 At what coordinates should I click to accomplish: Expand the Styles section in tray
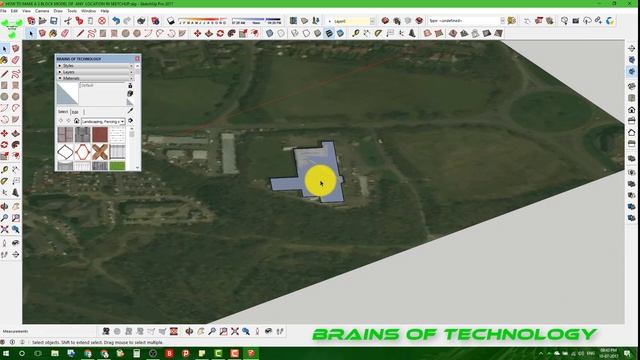tap(95, 66)
